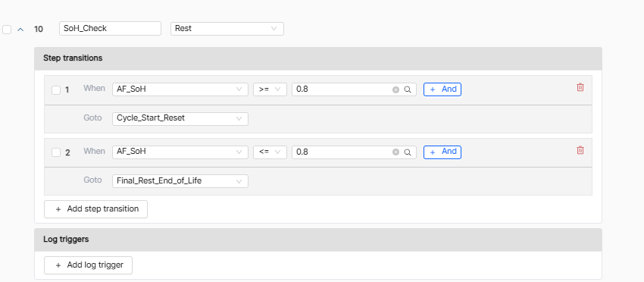Open the Rest step type dropdown
This screenshot has height=282, width=644.
(x=227, y=29)
